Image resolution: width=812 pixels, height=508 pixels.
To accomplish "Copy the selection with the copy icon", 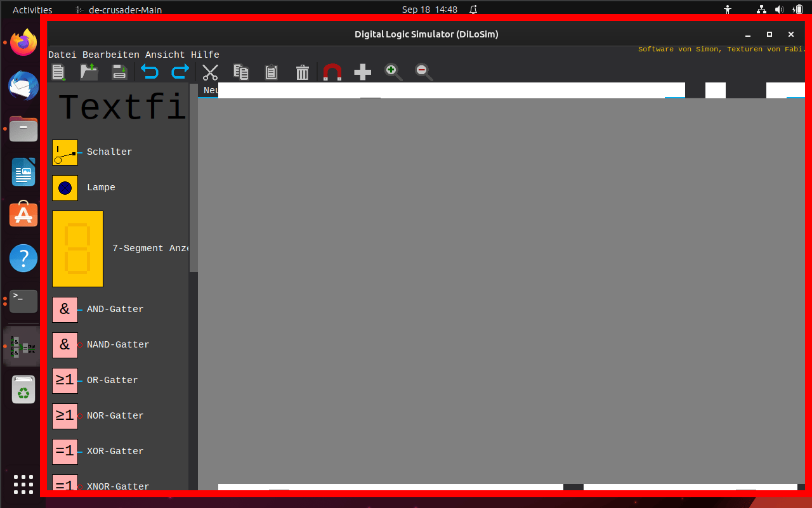I will (x=241, y=72).
